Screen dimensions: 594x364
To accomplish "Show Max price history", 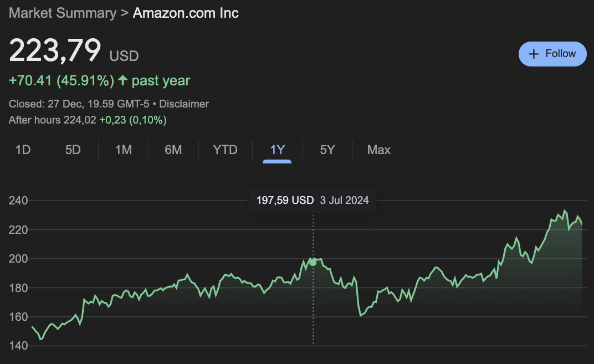I will point(379,150).
